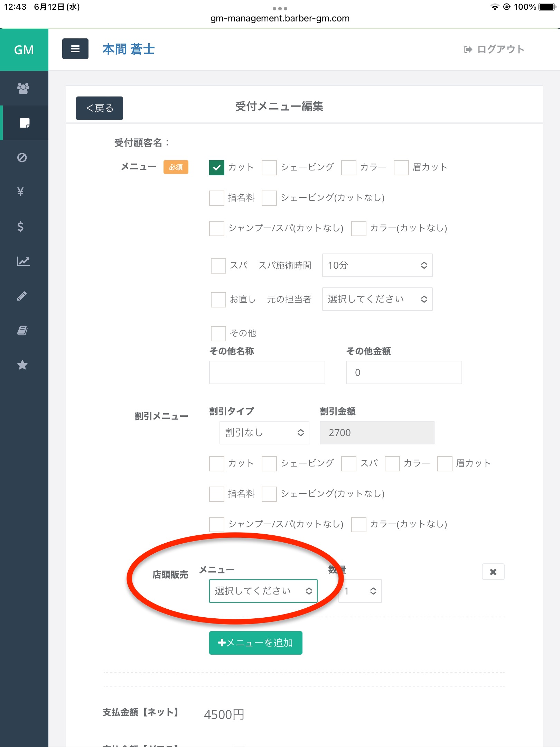560x747 pixels.
Task: Click the pencil edit sidebar icon
Action: (22, 296)
